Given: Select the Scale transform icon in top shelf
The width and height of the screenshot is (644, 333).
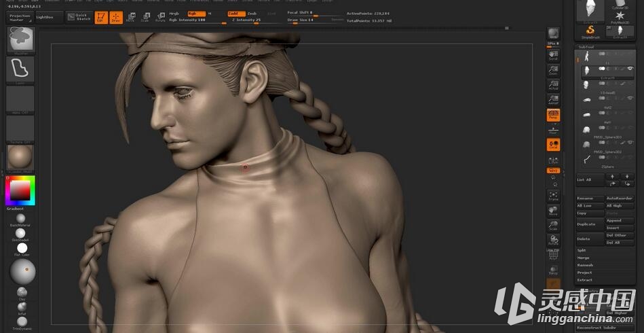Looking at the screenshot, I should pos(145,17).
